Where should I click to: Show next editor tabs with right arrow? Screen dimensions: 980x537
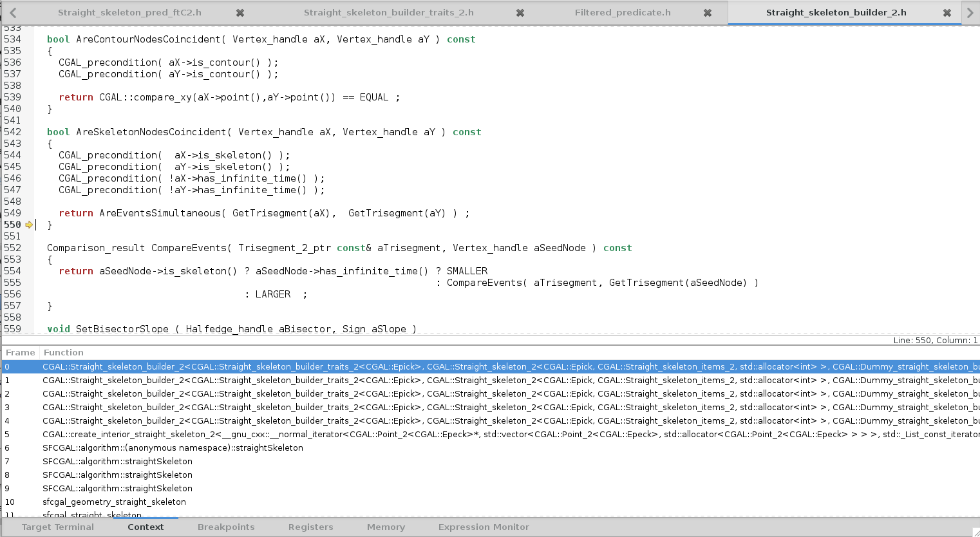(x=970, y=13)
